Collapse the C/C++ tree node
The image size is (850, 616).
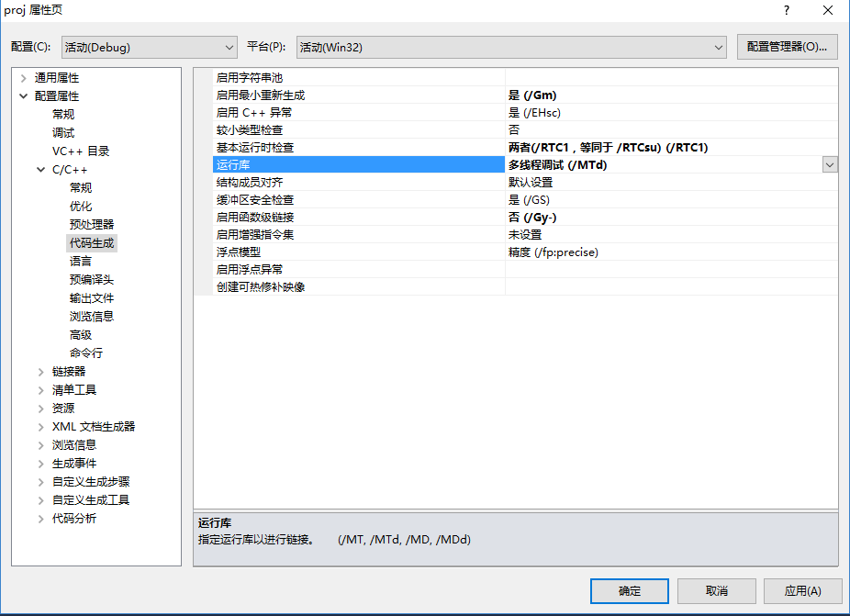[x=39, y=169]
